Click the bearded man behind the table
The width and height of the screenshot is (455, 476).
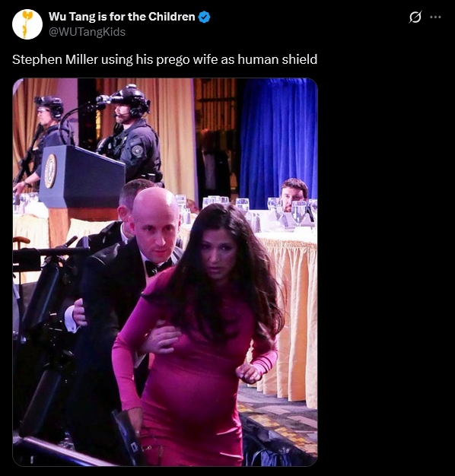point(294,193)
